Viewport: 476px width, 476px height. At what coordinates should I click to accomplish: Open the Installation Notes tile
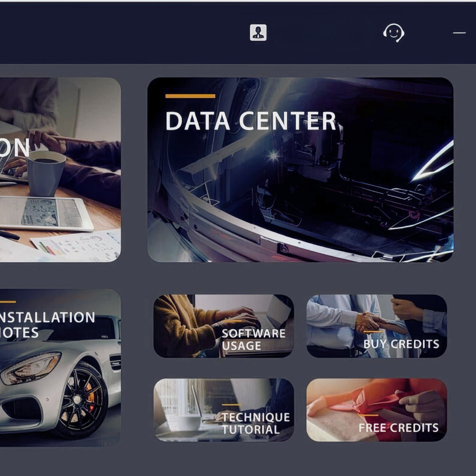pos(60,368)
